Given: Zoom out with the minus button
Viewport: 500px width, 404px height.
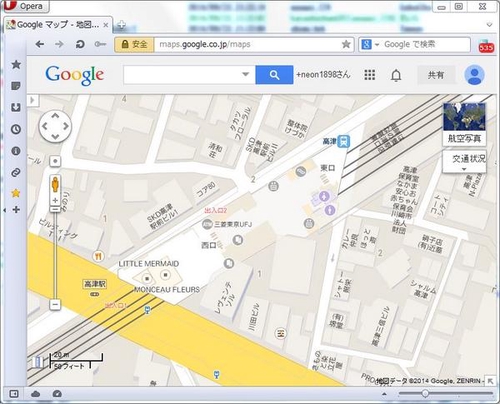Looking at the screenshot, I should click(55, 304).
